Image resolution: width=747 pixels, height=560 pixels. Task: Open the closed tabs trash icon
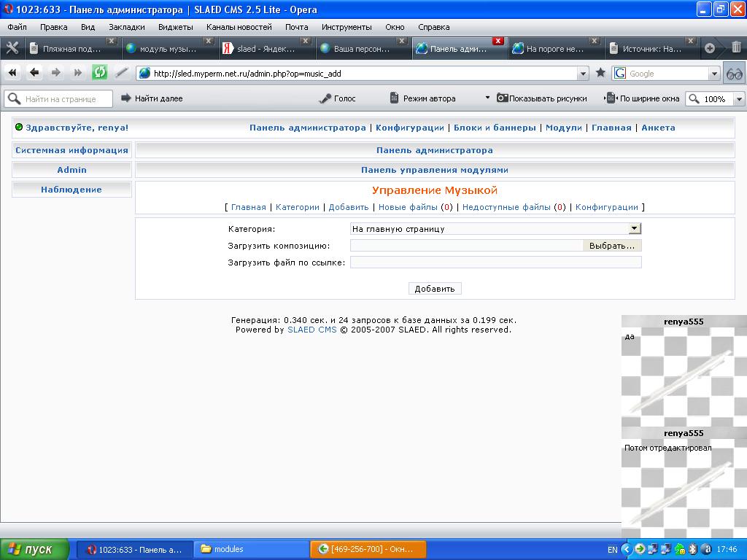(736, 48)
